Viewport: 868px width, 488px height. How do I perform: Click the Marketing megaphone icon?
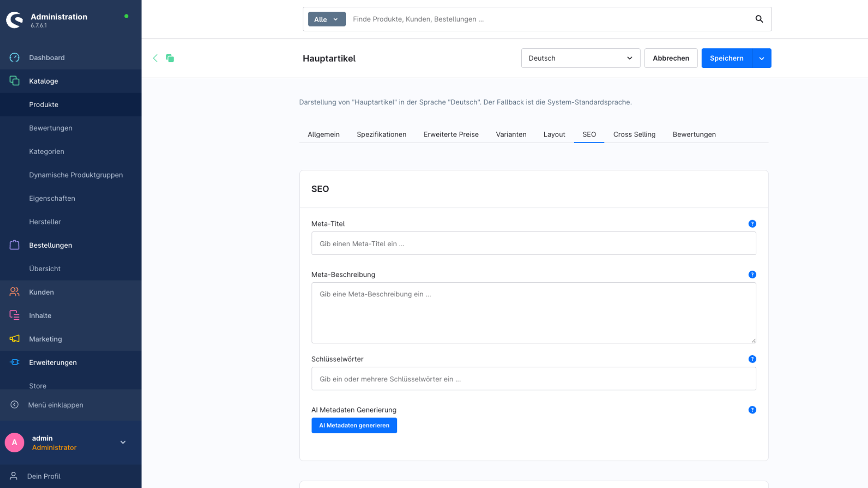pyautogui.click(x=14, y=338)
